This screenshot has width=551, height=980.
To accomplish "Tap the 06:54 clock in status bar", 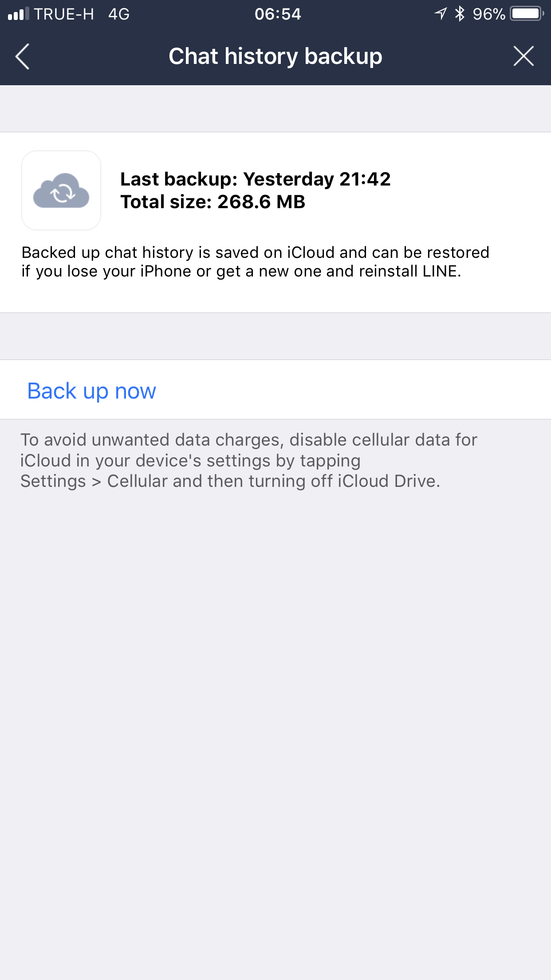I will click(278, 14).
